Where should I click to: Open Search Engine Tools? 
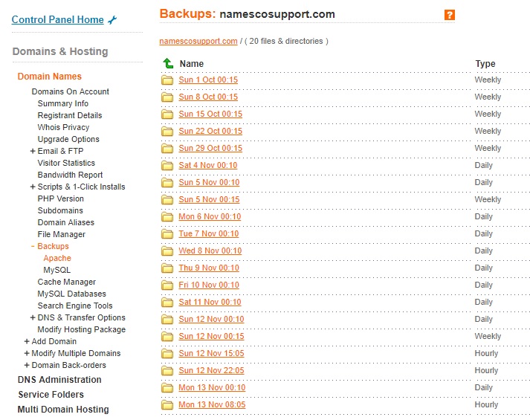click(x=75, y=306)
